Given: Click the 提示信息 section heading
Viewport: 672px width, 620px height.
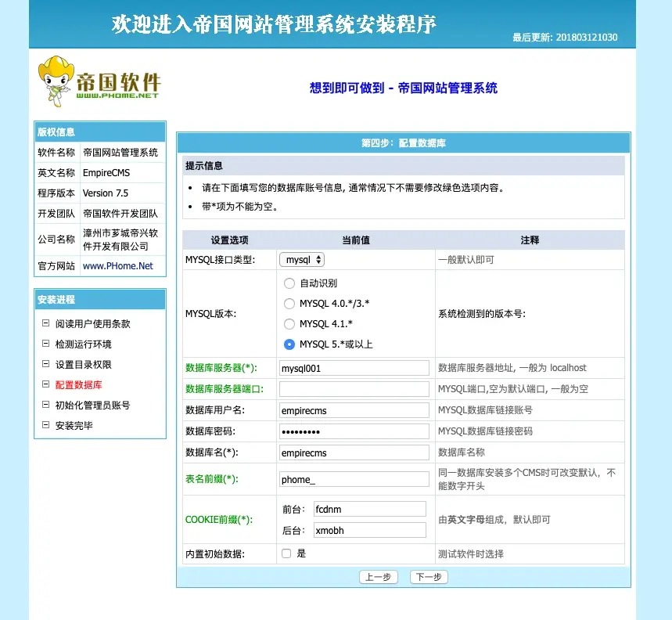Looking at the screenshot, I should coord(204,165).
